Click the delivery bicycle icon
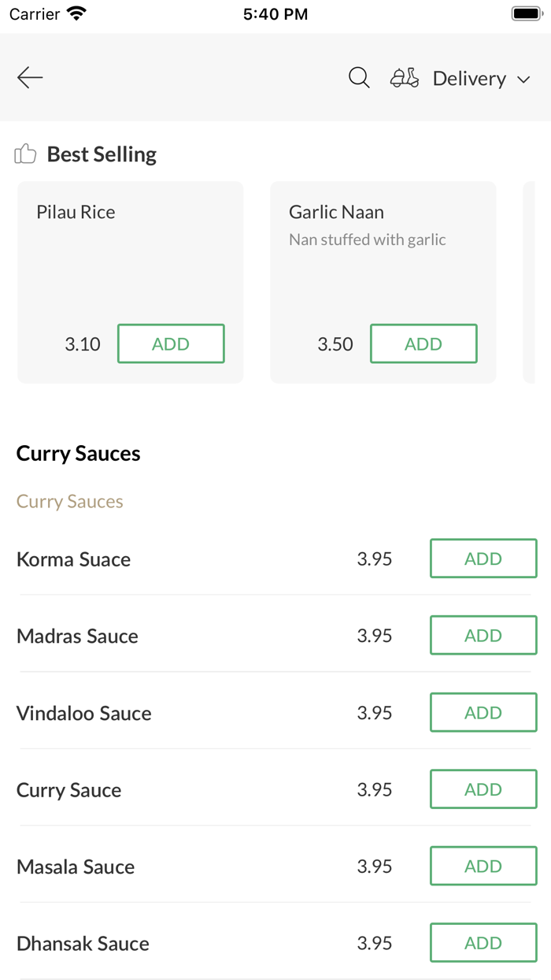This screenshot has height=980, width=551. [404, 78]
